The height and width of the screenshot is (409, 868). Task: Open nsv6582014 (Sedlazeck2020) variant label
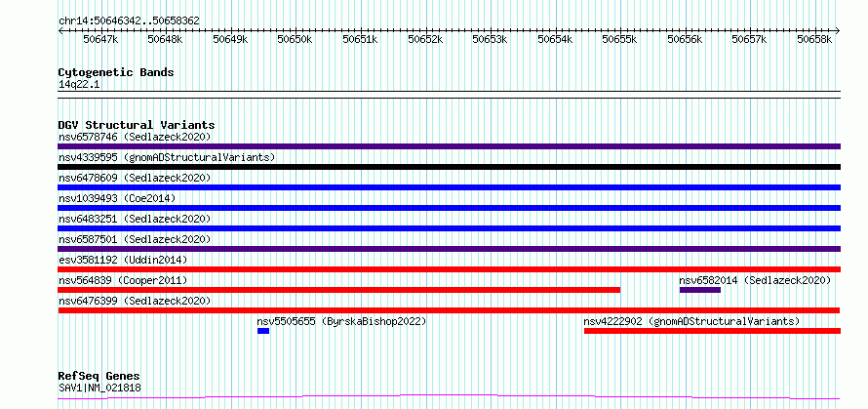tap(755, 280)
